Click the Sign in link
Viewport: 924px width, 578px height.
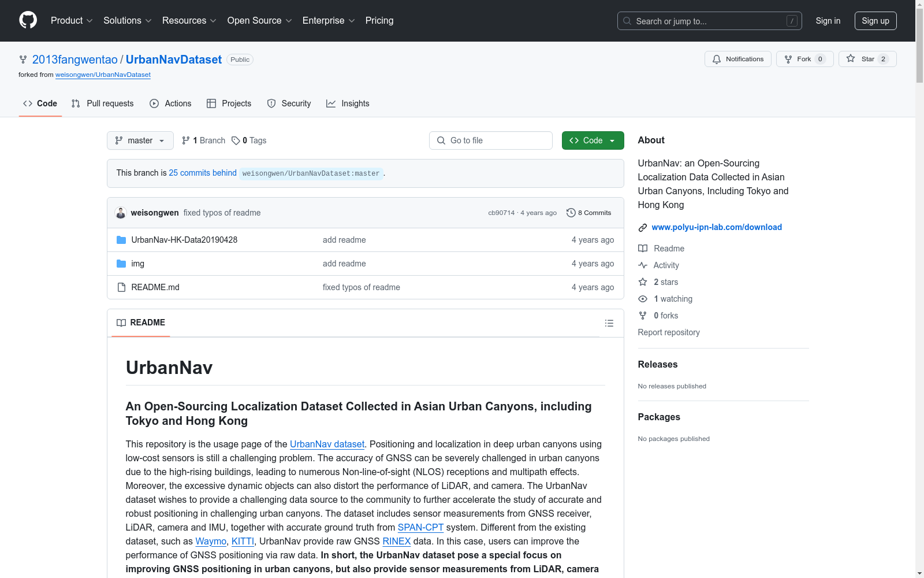(x=828, y=21)
